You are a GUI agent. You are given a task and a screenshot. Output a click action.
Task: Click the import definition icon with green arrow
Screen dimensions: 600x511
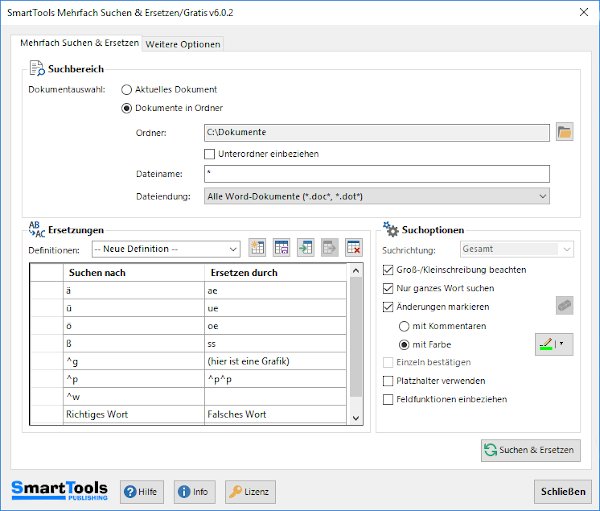(305, 248)
